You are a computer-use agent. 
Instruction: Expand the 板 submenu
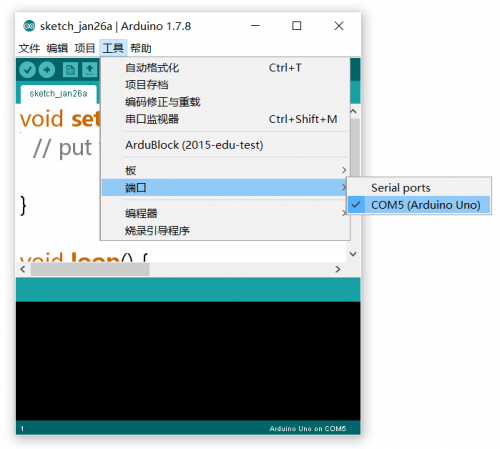click(226, 170)
